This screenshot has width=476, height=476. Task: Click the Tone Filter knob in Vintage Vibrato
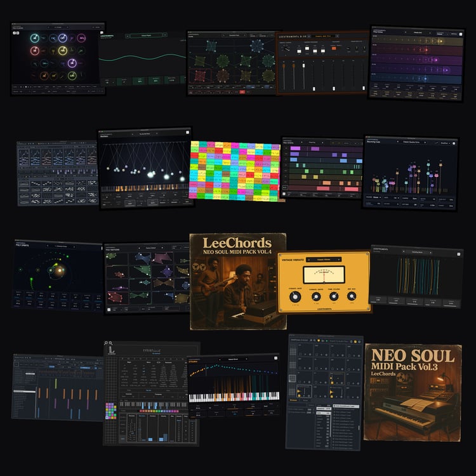[334, 296]
